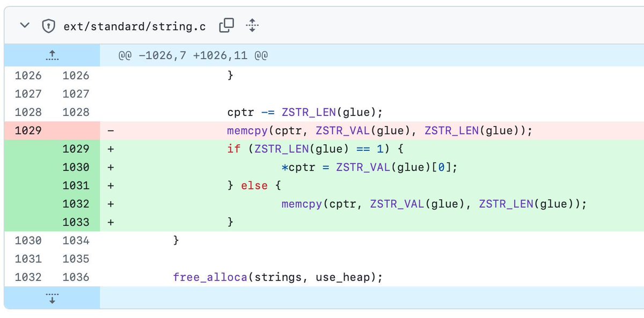Click the plus marker on added line 1033
This screenshot has height=318, width=644.
pos(110,222)
